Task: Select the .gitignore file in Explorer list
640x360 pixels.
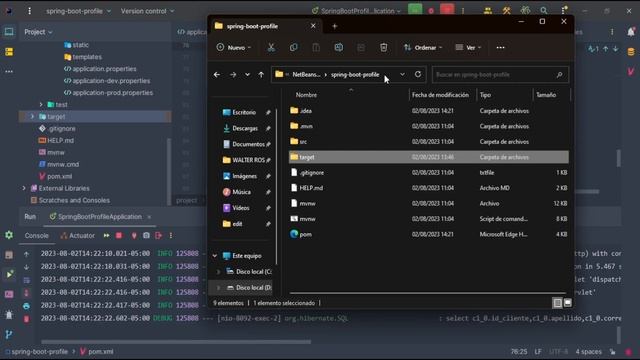Action: [429, 173]
